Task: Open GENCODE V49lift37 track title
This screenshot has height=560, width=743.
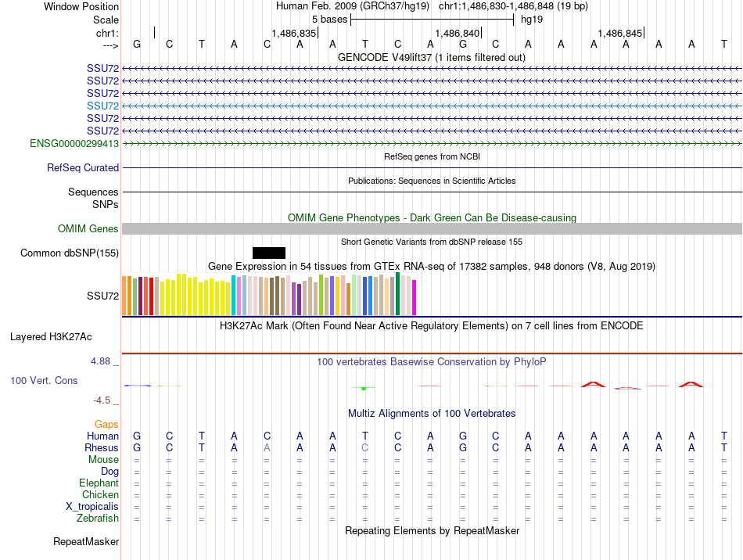Action: coord(432,57)
